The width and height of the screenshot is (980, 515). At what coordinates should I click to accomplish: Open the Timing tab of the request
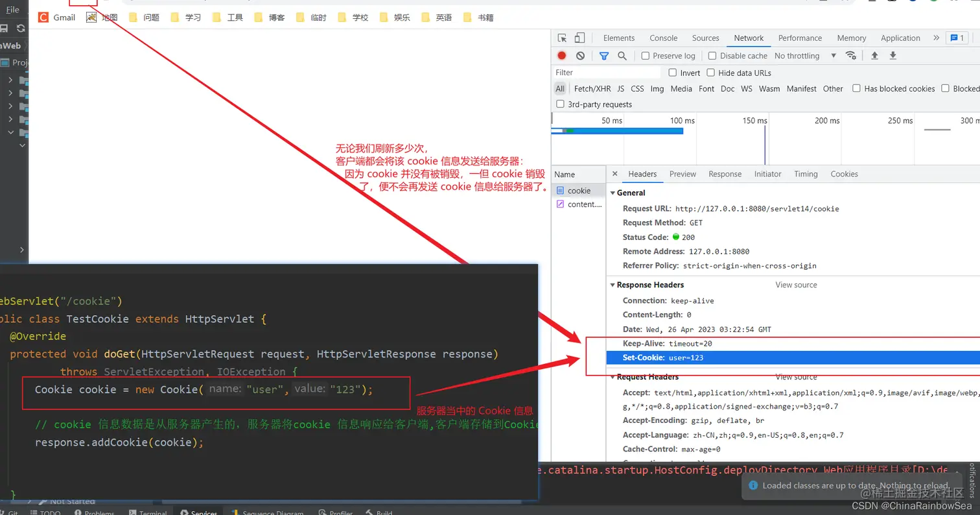click(806, 174)
